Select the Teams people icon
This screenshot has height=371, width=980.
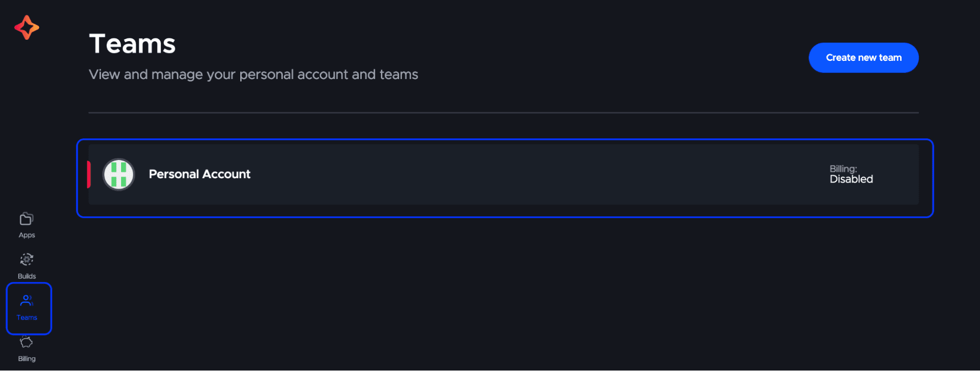click(26, 300)
